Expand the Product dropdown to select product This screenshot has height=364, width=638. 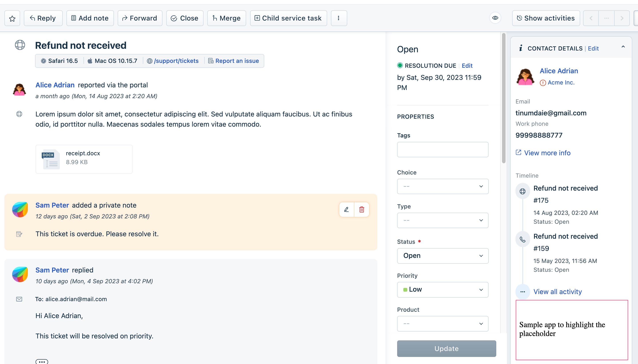[x=443, y=323]
